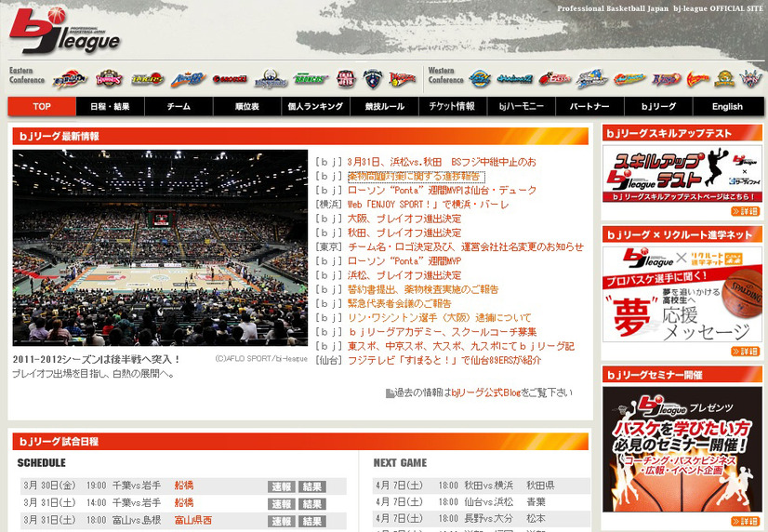Image resolution: width=768 pixels, height=532 pixels.
Task: Open the purple Rizing team logo
Action: pos(666,79)
